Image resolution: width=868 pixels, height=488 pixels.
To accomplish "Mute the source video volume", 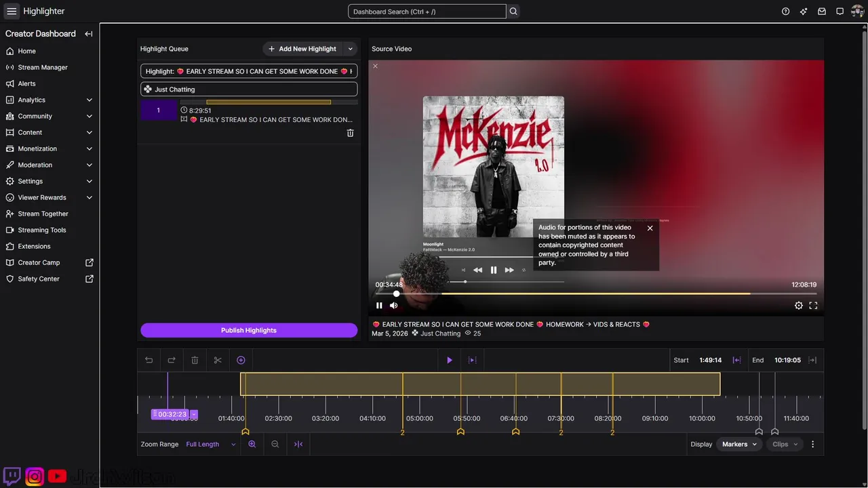I will (x=393, y=306).
